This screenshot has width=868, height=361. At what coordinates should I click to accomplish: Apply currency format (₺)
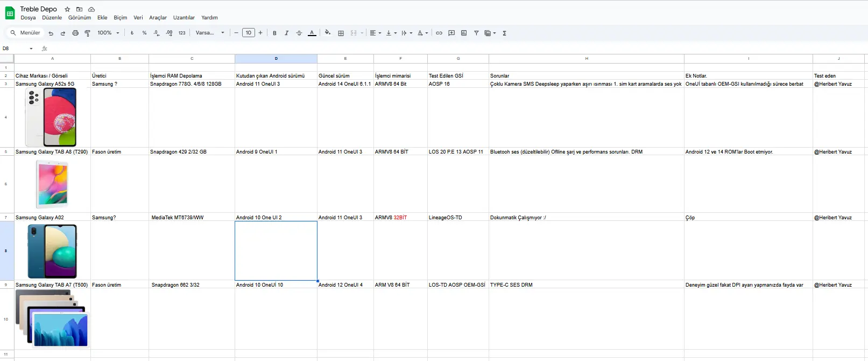132,33
